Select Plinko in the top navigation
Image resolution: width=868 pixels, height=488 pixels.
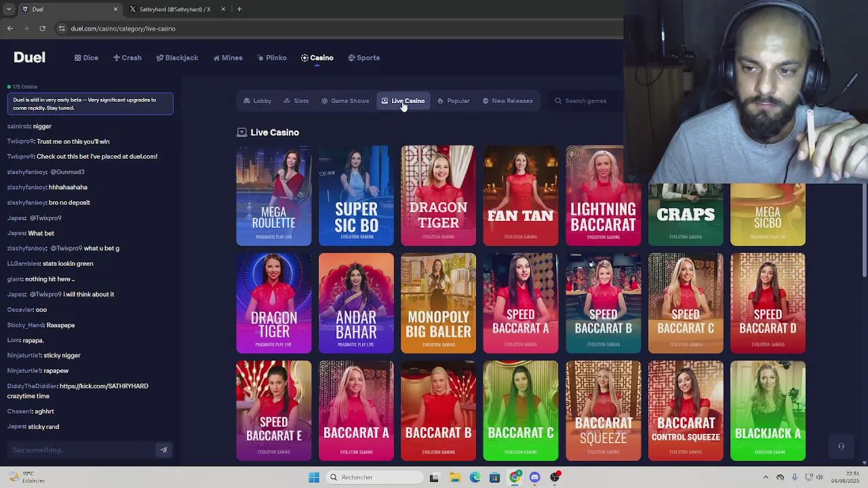pyautogui.click(x=271, y=58)
